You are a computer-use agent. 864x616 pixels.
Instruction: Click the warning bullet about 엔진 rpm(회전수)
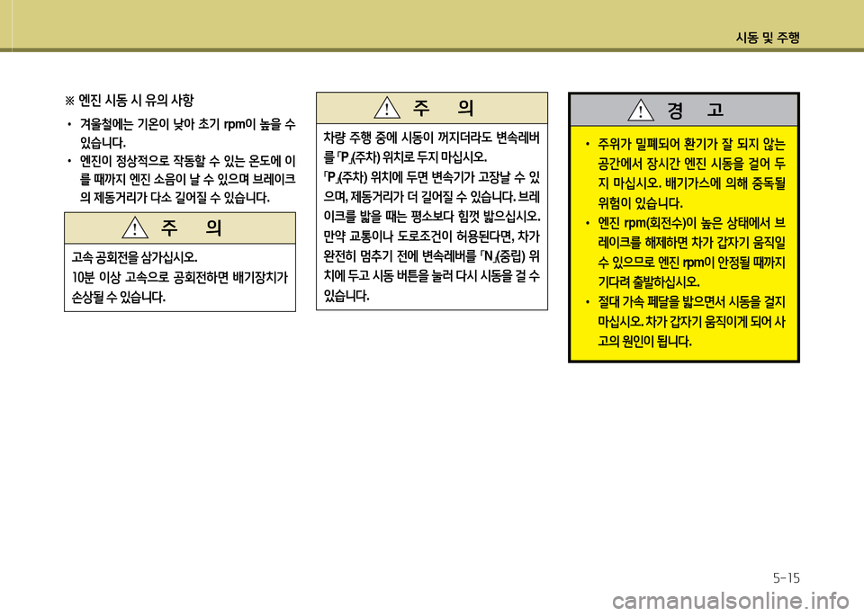[x=686, y=253]
